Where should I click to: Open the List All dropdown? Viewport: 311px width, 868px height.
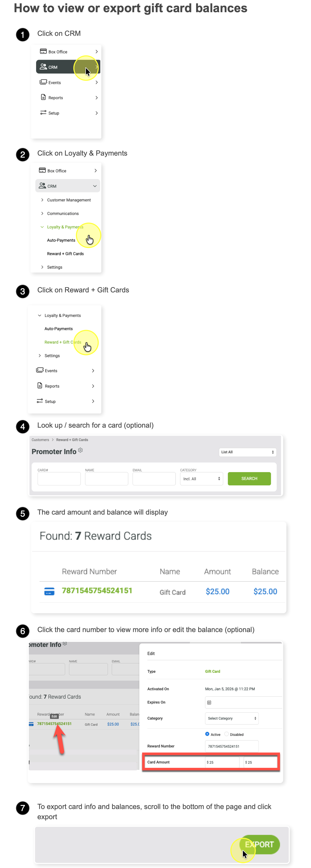(x=247, y=452)
